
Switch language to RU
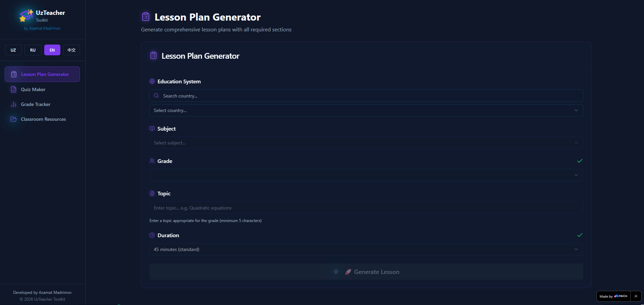33,50
